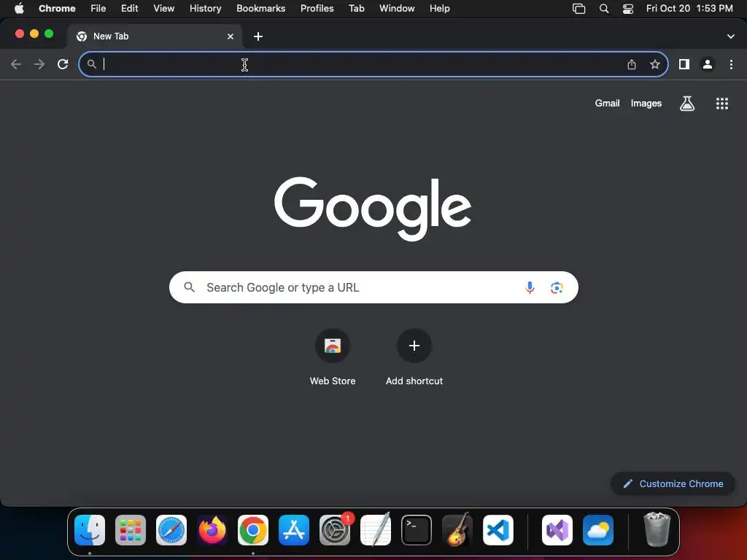Open Chrome's three-dot menu

731,64
